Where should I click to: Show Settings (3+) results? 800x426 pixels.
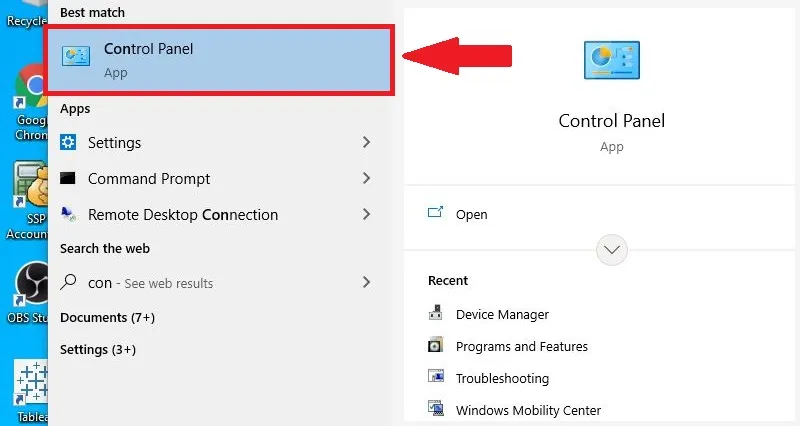(x=98, y=349)
